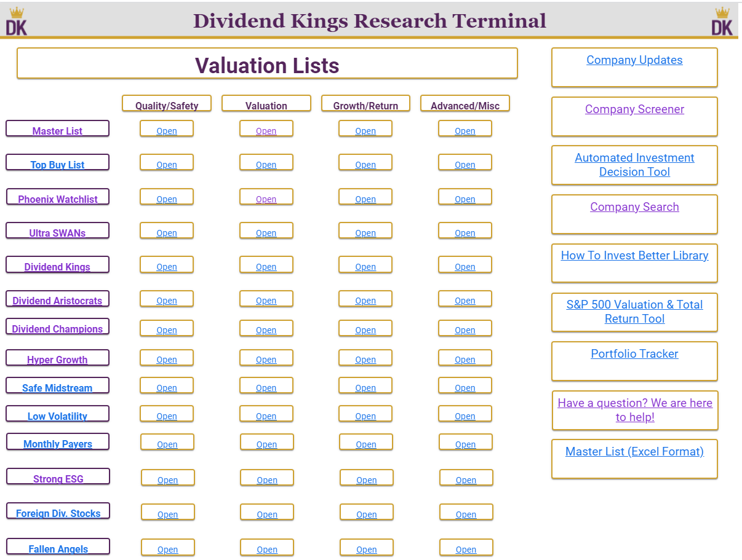Open Safe Midstream Valuation sheet
This screenshot has width=742, height=560.
[266, 388]
